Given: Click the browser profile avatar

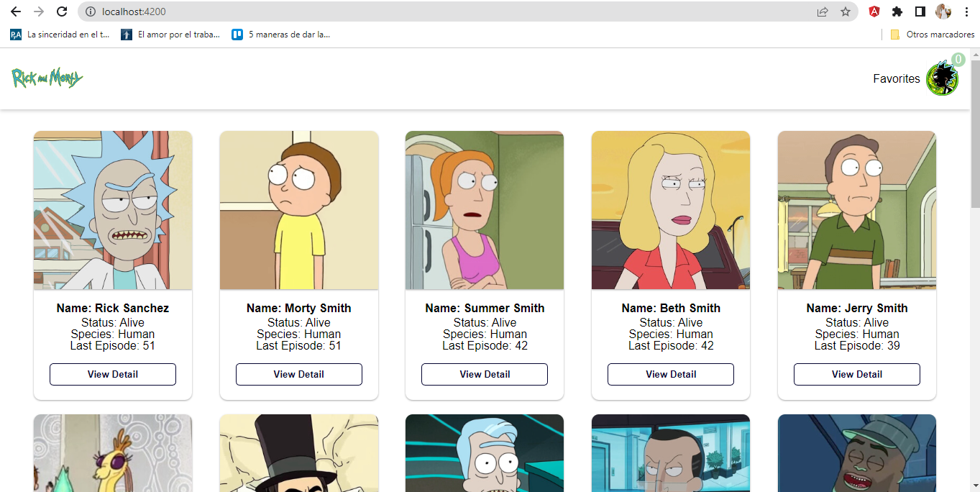Looking at the screenshot, I should coord(943,12).
